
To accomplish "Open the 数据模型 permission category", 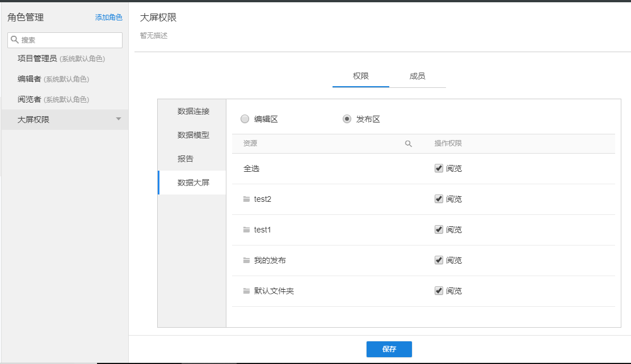I will click(193, 135).
